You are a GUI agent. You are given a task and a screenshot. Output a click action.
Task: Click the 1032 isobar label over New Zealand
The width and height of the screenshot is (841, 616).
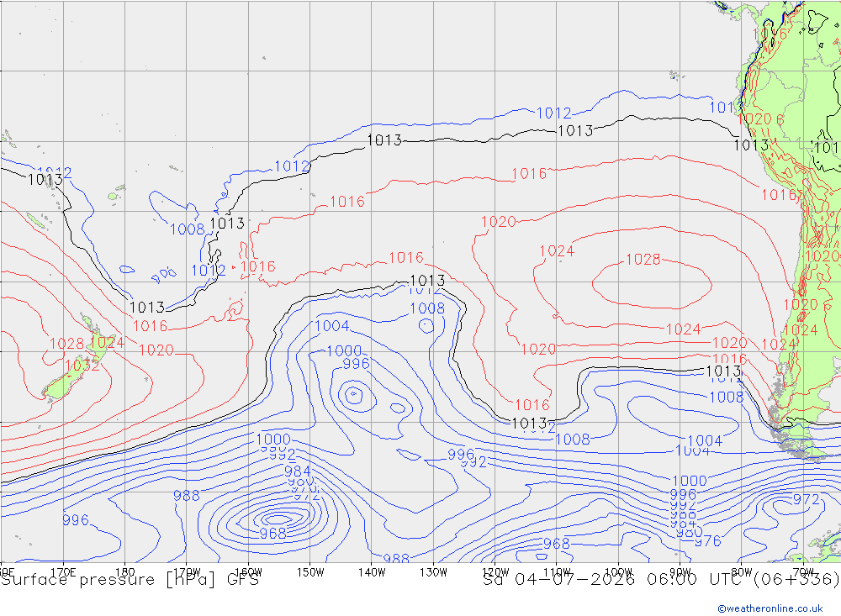coord(82,366)
